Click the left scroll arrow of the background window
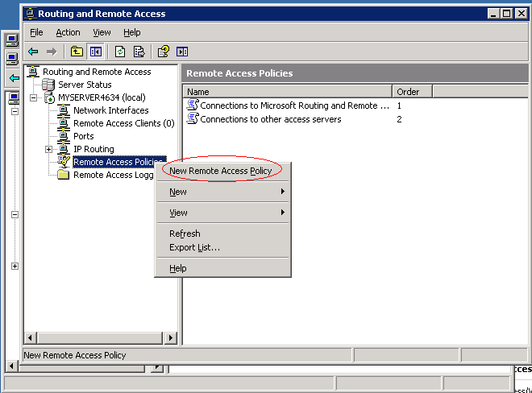This screenshot has height=393, width=532. point(11,366)
